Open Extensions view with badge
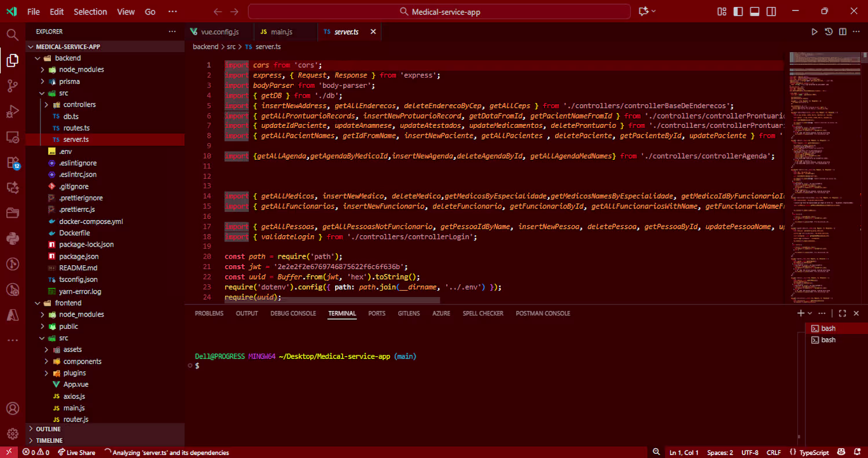868x458 pixels. click(13, 163)
